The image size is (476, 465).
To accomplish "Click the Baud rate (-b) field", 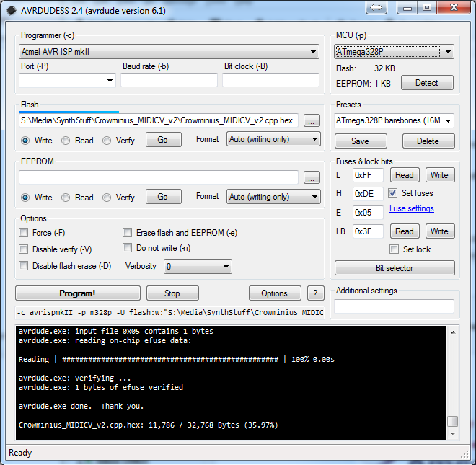I will (169, 80).
